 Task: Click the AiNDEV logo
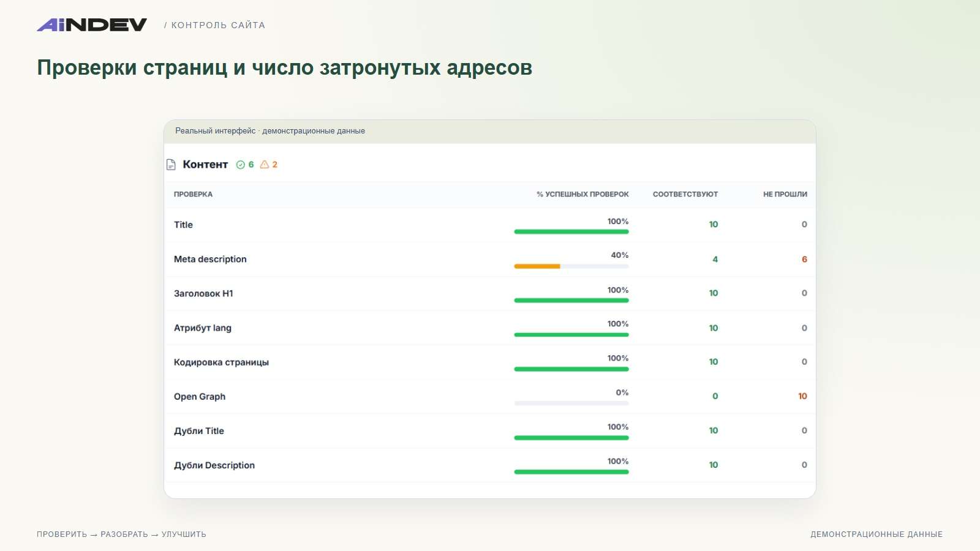(92, 24)
